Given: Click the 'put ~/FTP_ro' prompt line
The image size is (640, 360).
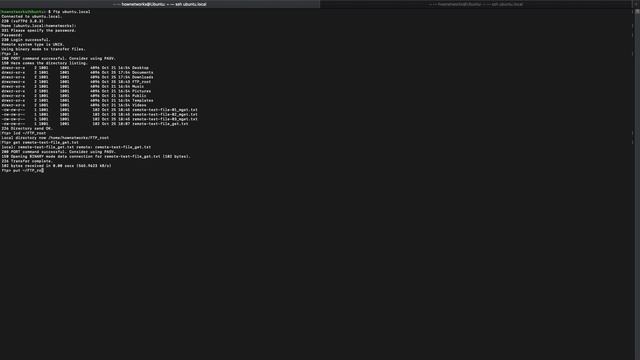Looking at the screenshot, I should [22, 170].
